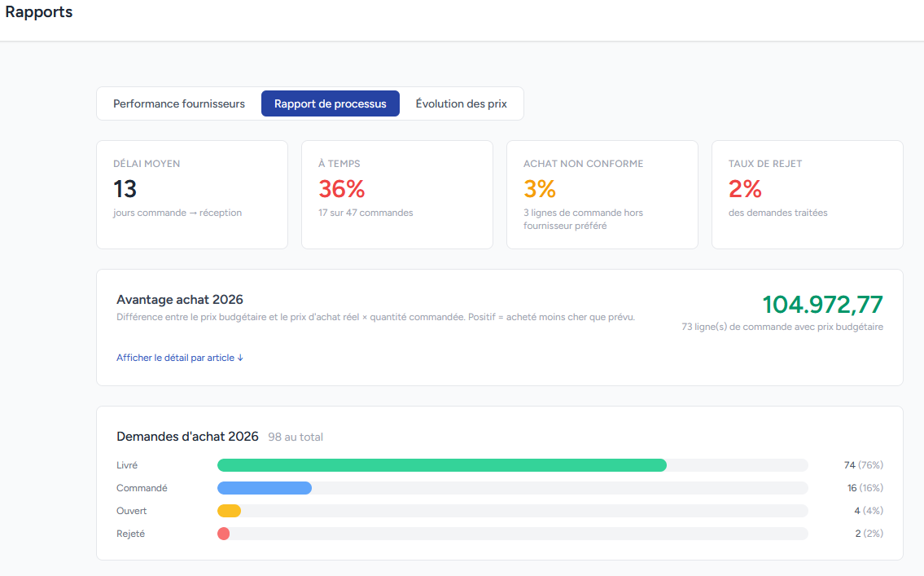This screenshot has height=576, width=924.
Task: Click the blue Commandé progress bar
Action: point(265,488)
